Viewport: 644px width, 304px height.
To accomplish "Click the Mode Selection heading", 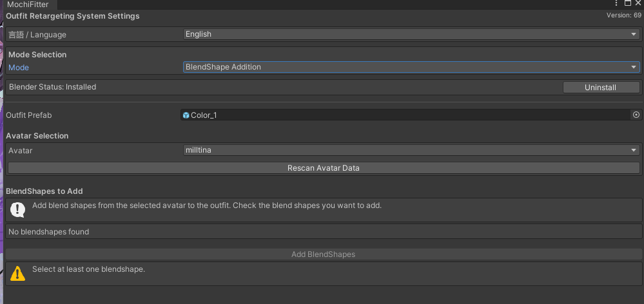I will click(x=37, y=55).
